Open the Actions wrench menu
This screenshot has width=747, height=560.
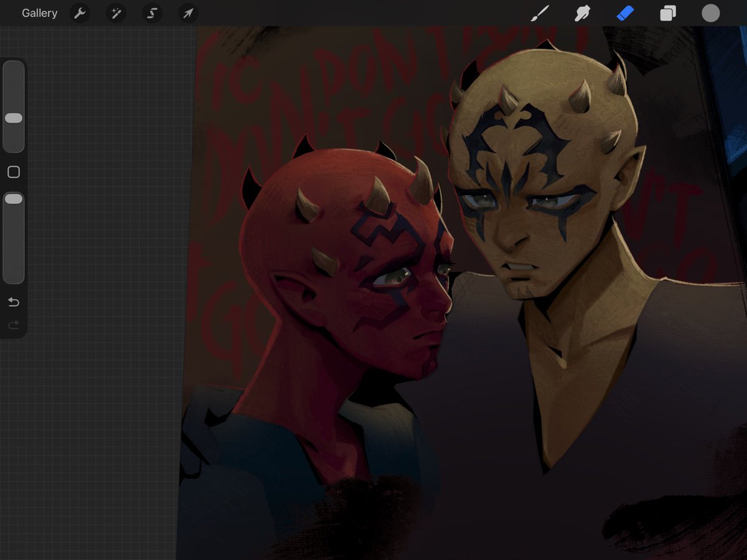coord(80,13)
